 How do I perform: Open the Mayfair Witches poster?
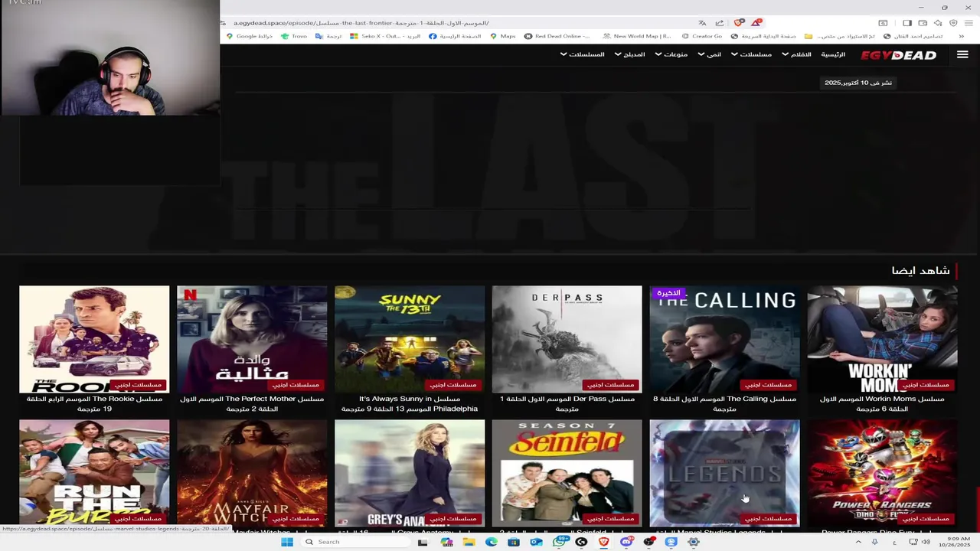coord(252,473)
